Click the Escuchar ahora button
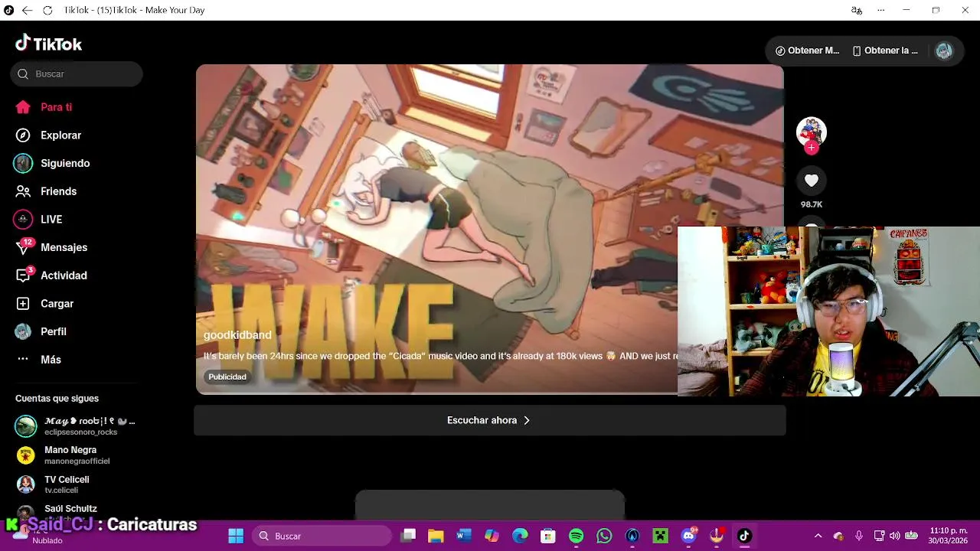This screenshot has height=551, width=980. [x=490, y=420]
